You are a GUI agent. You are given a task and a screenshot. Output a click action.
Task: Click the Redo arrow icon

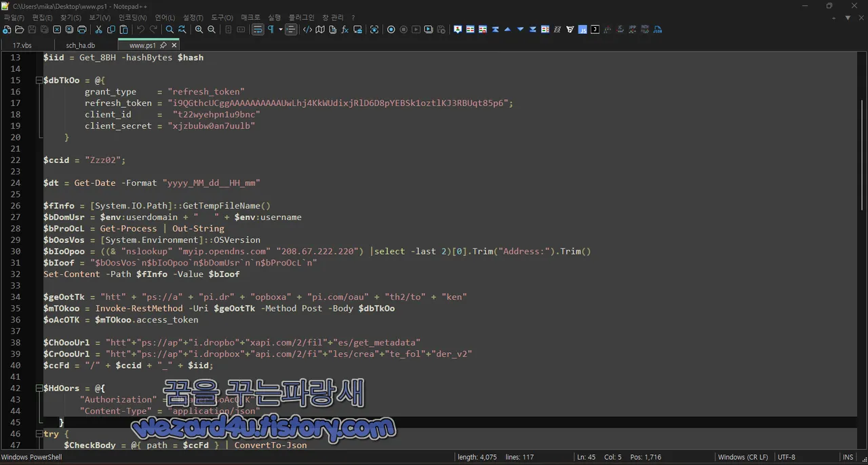click(153, 30)
